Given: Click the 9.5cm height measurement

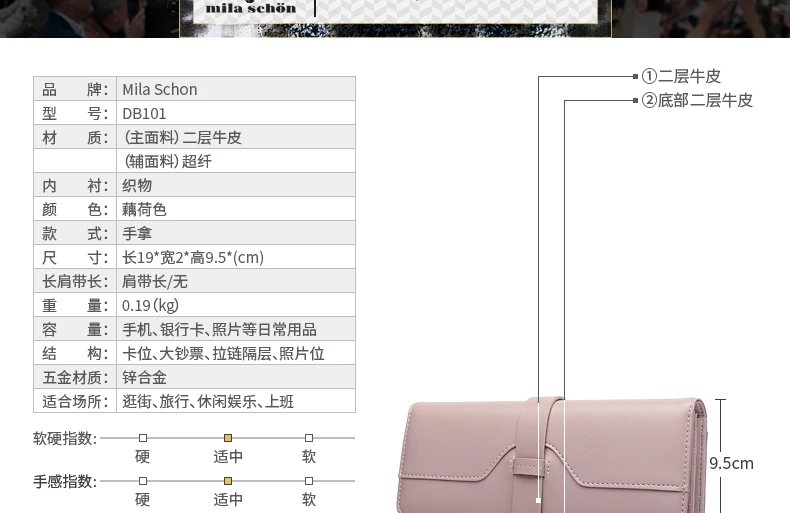Looking at the screenshot, I should click(x=731, y=463).
